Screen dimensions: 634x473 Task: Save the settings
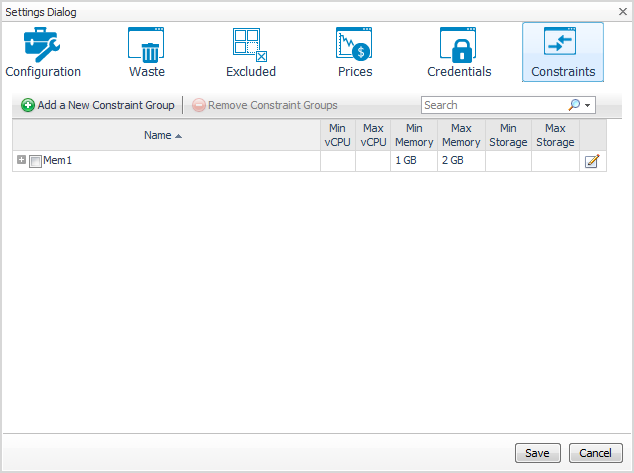click(x=537, y=453)
